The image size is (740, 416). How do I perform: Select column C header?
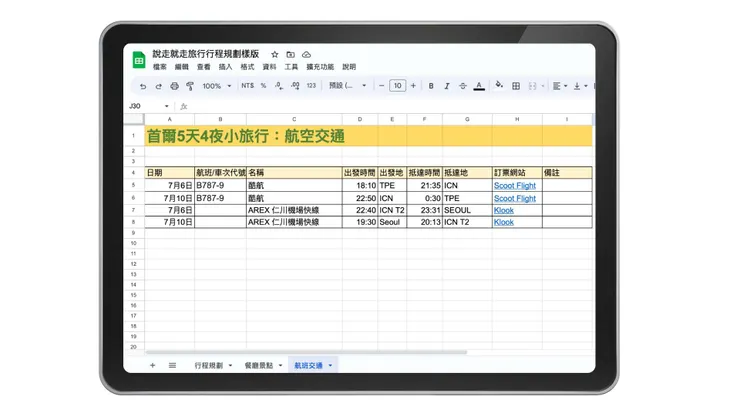tap(294, 119)
